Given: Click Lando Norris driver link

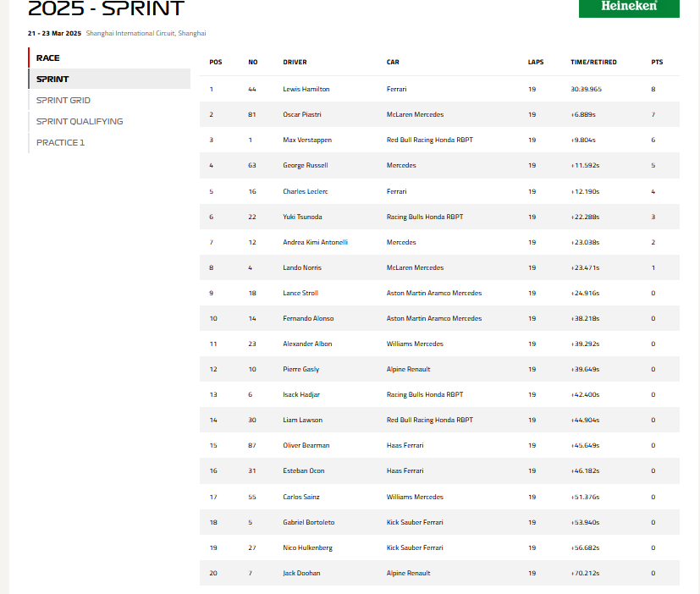Looking at the screenshot, I should (302, 267).
